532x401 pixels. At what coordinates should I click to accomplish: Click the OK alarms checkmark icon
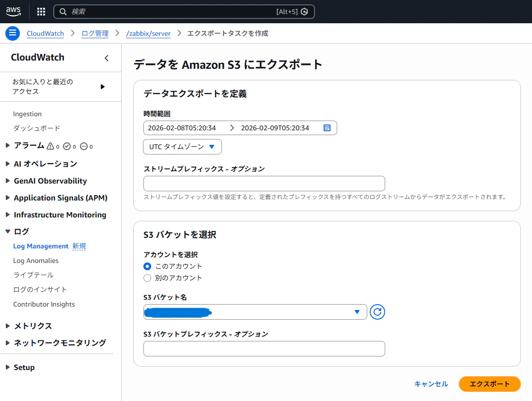point(67,146)
